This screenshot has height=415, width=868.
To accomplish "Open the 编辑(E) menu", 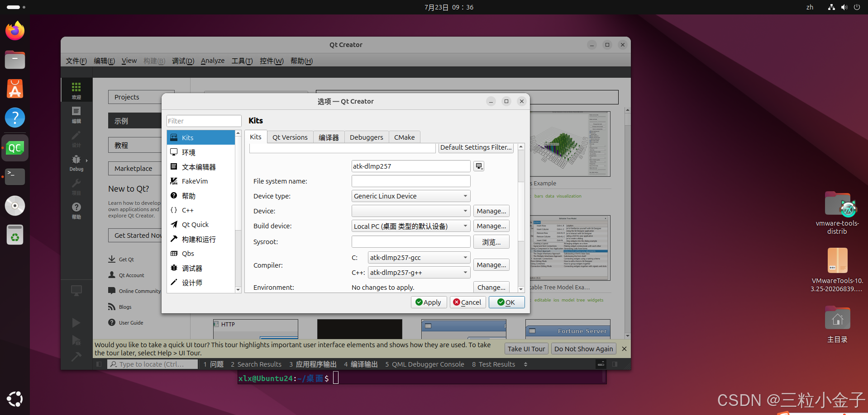I will (104, 61).
